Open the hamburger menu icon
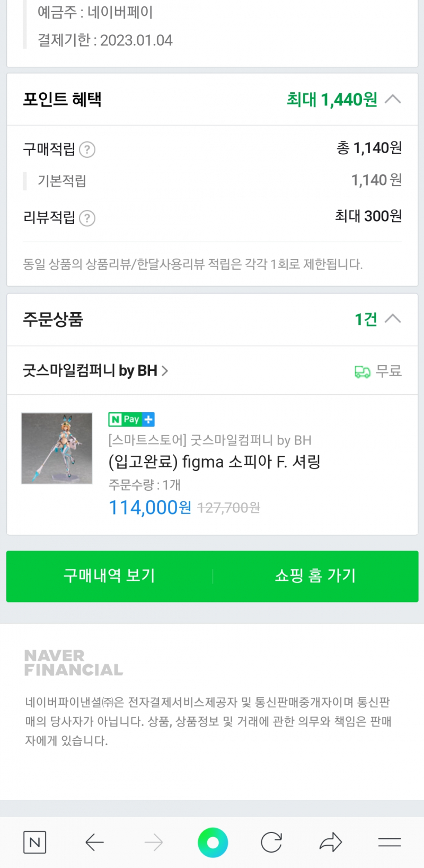Screen dimensions: 424x868 390,842
